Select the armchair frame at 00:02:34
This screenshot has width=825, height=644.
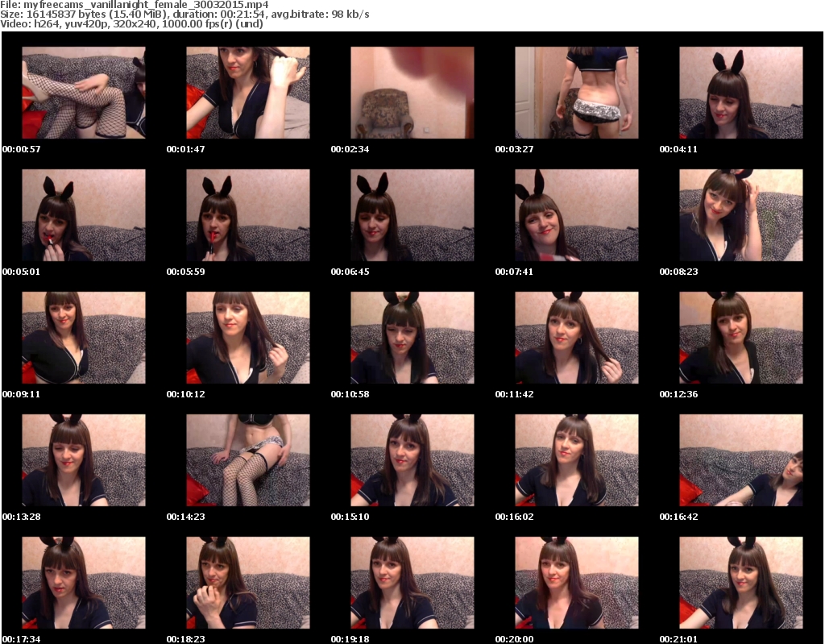[412, 93]
